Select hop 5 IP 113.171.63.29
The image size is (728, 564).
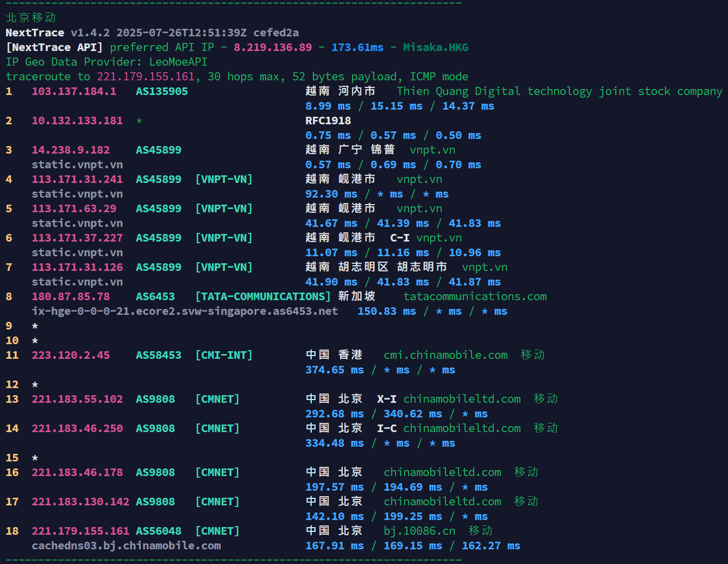coord(74,208)
